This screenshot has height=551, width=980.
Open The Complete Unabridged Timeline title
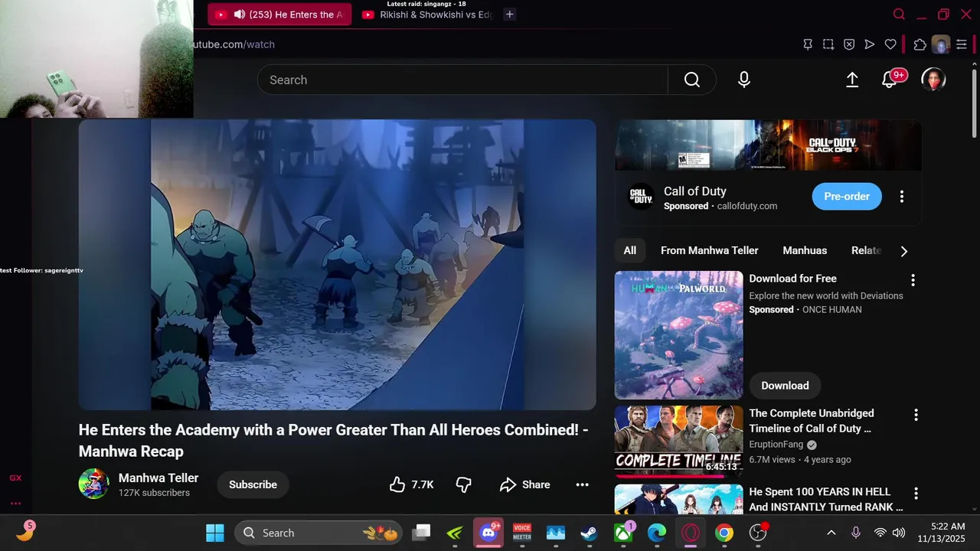click(x=812, y=421)
